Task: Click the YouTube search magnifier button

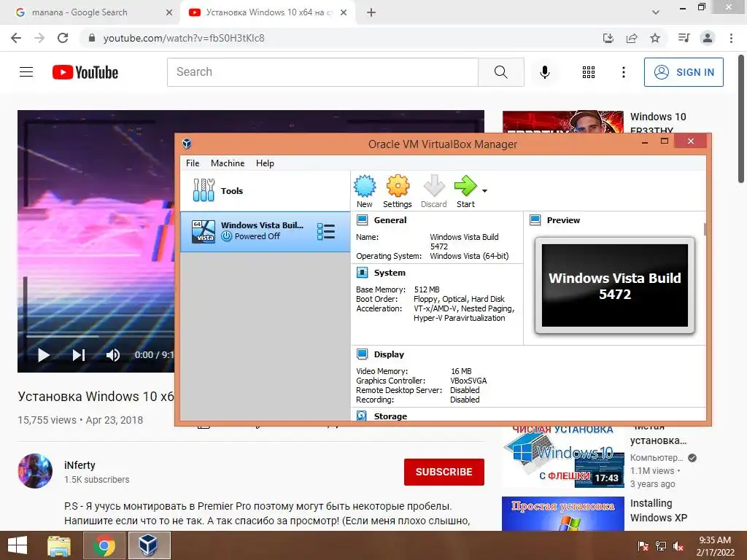Action: [x=500, y=72]
